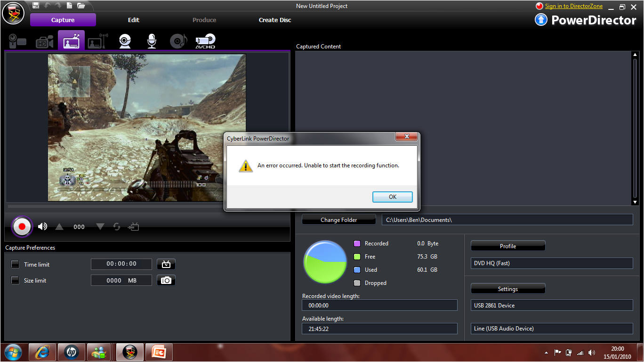Click the Available length 21:45:22 field

(x=379, y=329)
